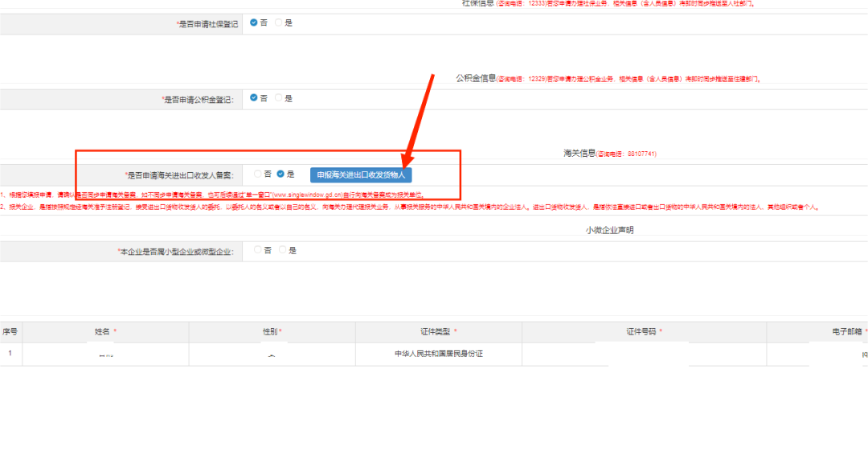Viewport: 868px width, 452px height.
Task: Click the 本企业是否属小型企业或微型企业 label
Action: tap(176, 252)
